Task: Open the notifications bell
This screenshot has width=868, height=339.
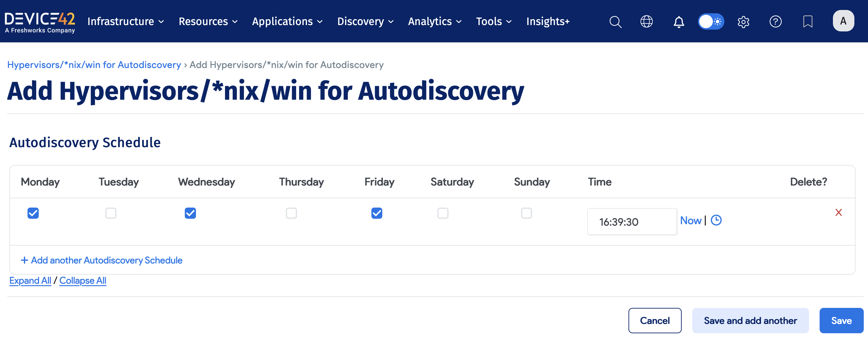Action: 679,21
